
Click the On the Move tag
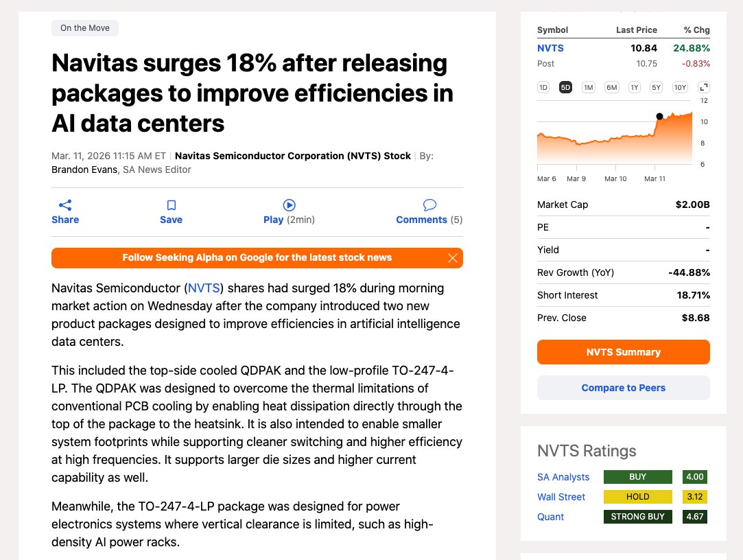pos(85,28)
